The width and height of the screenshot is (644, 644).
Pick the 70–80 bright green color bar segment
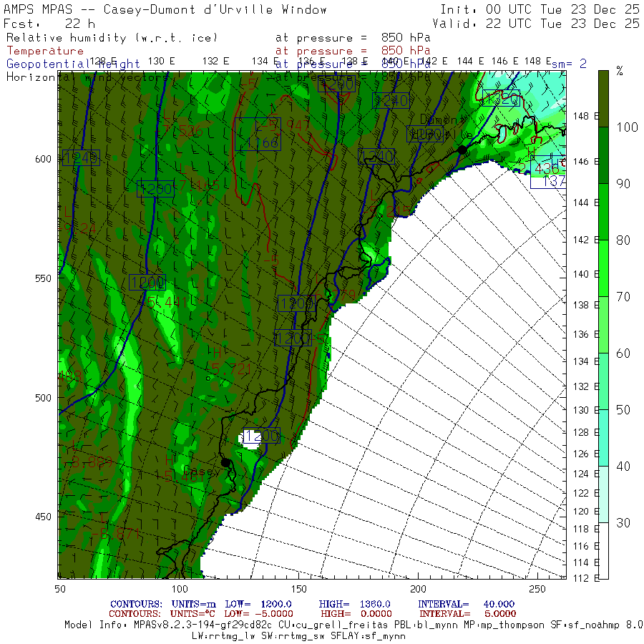click(603, 268)
